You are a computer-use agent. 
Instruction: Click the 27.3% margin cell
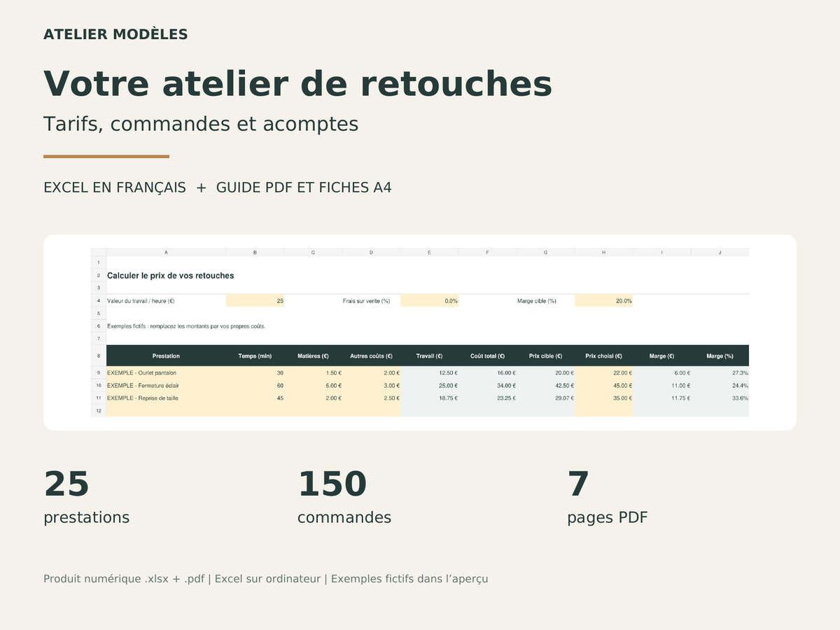pos(720,373)
